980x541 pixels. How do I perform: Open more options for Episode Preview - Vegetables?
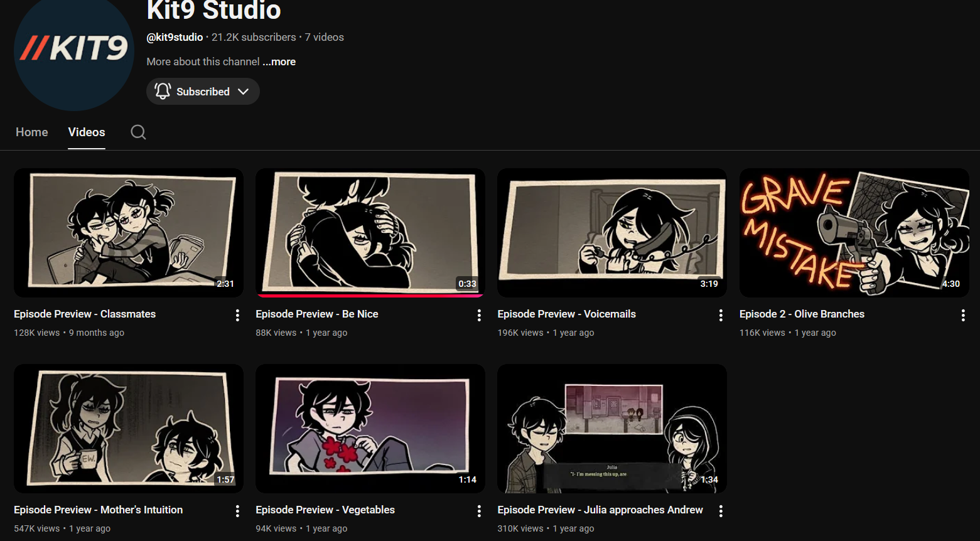479,511
